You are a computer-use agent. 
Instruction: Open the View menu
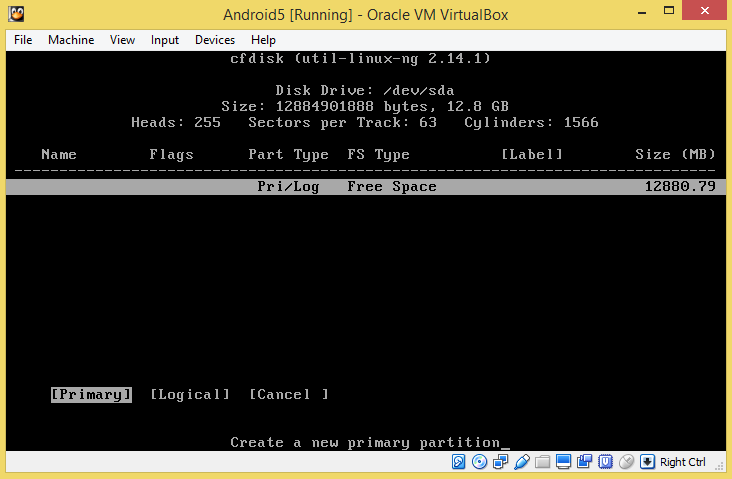(122, 40)
